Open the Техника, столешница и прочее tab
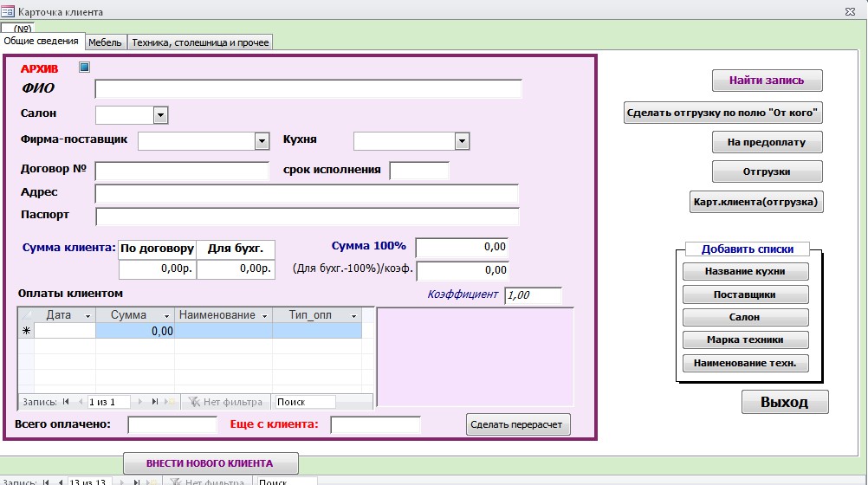Image resolution: width=868 pixels, height=485 pixels. [200, 42]
